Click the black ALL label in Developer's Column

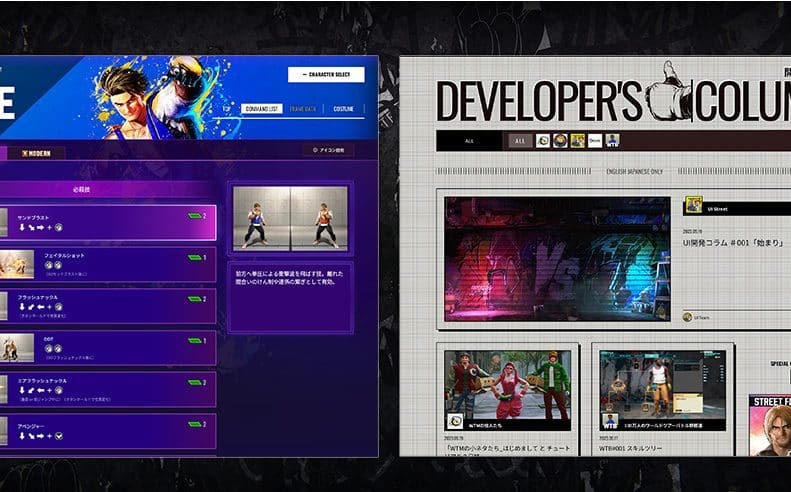(469, 141)
